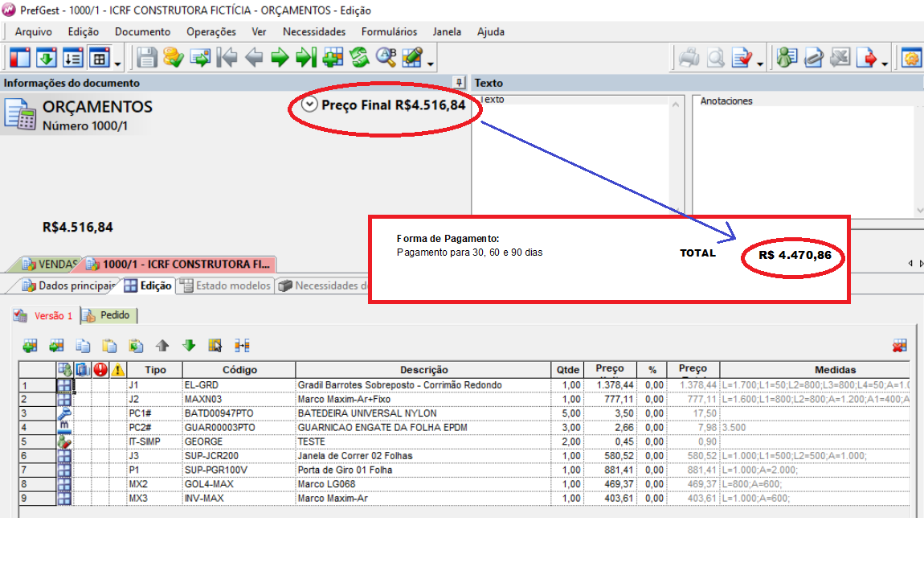Viewport: 924px width, 579px height.
Task: Click the red delete grid icon
Action: (899, 346)
